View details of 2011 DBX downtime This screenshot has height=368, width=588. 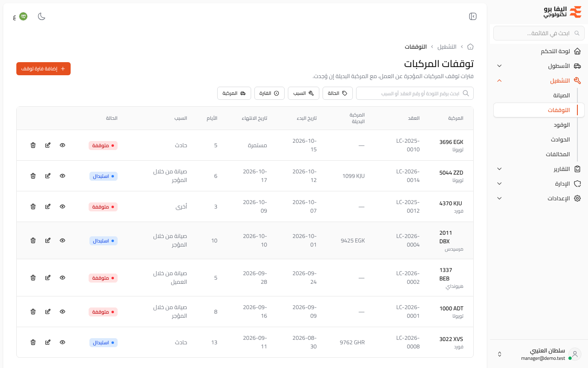(62, 240)
